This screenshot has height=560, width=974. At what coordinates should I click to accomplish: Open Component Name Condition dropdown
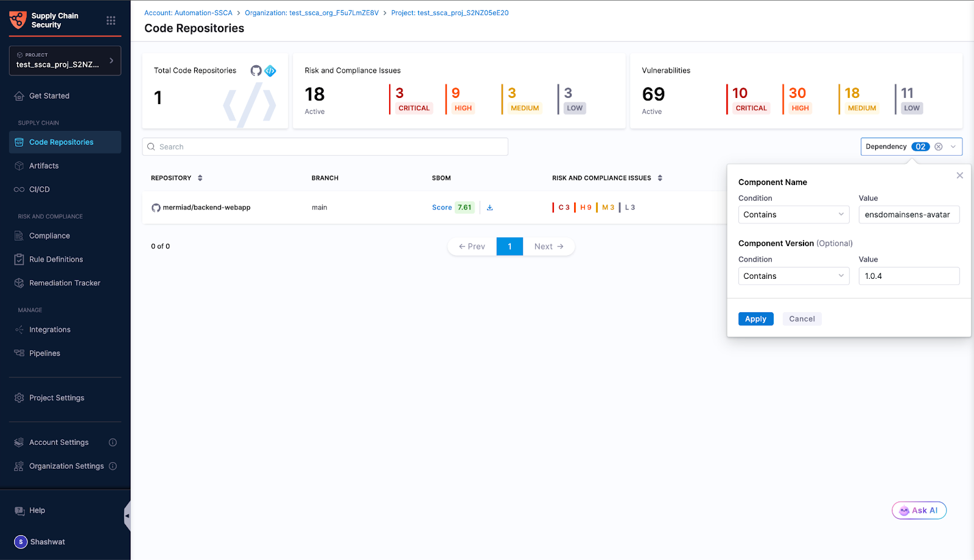click(x=794, y=215)
